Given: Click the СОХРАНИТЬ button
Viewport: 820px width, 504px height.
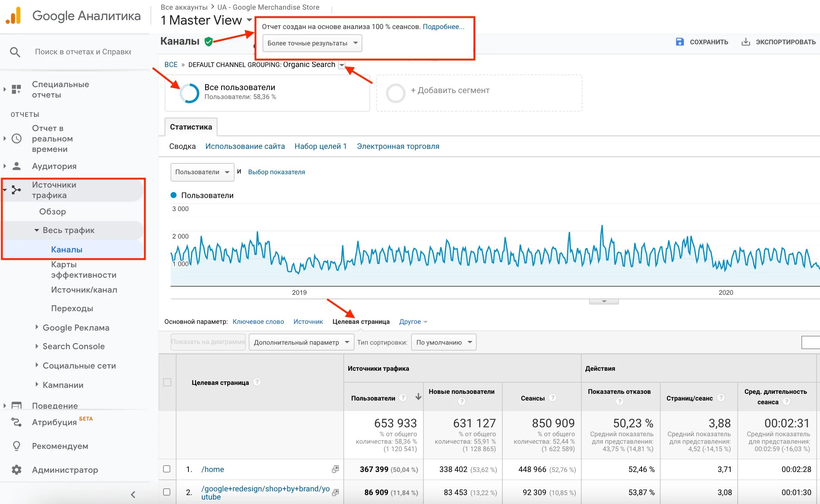Looking at the screenshot, I should [702, 42].
